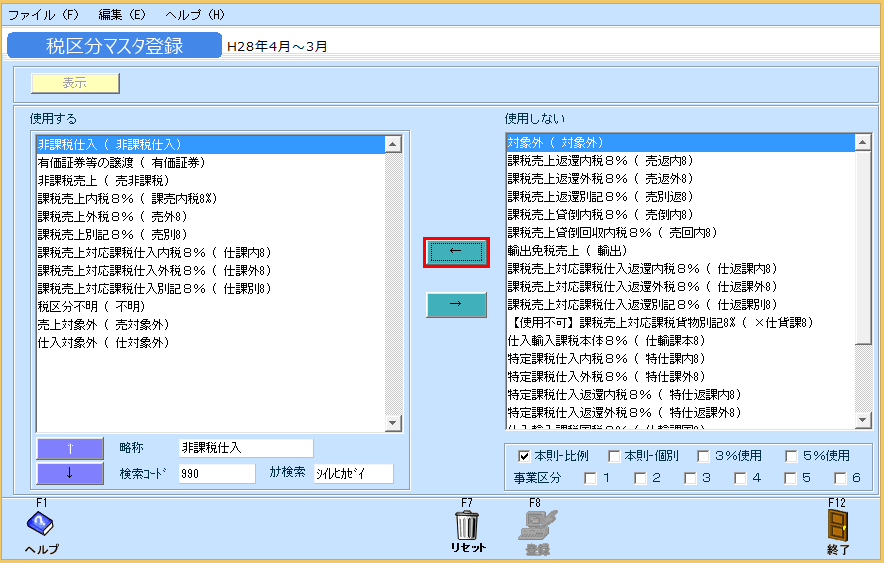Click down arrow of 使用しない list scrollbar
Image resolution: width=884 pixels, height=563 pixels.
click(x=863, y=419)
